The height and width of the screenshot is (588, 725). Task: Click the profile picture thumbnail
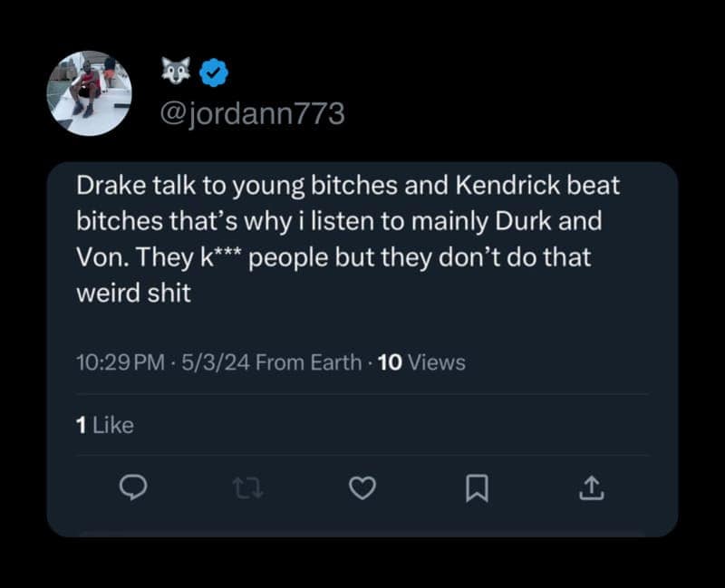tap(93, 91)
